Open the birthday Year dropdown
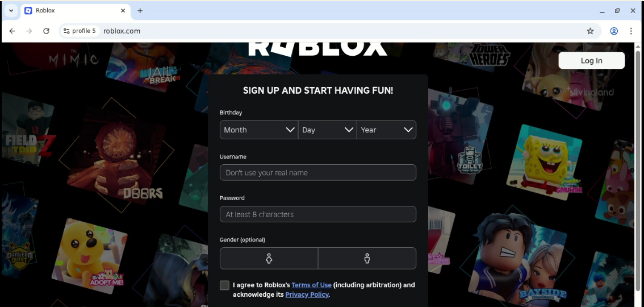The image size is (644, 307). tap(387, 130)
